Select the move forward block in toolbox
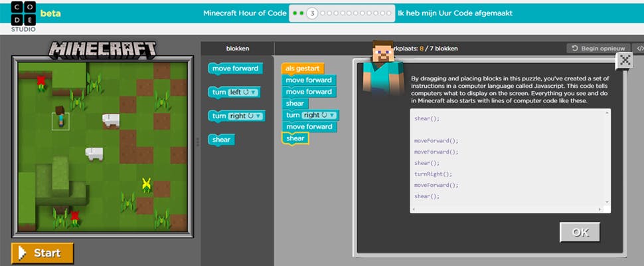The width and height of the screenshot is (644, 266). 235,68
